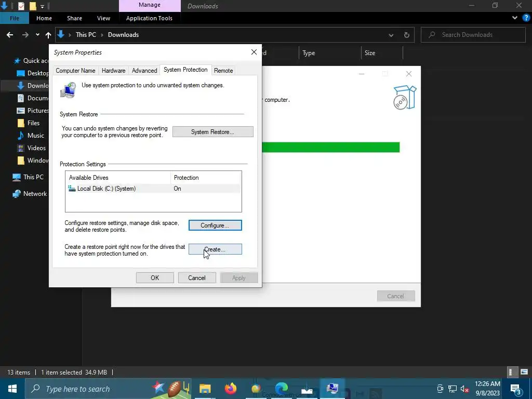Click the taskbar search box

[108, 389]
